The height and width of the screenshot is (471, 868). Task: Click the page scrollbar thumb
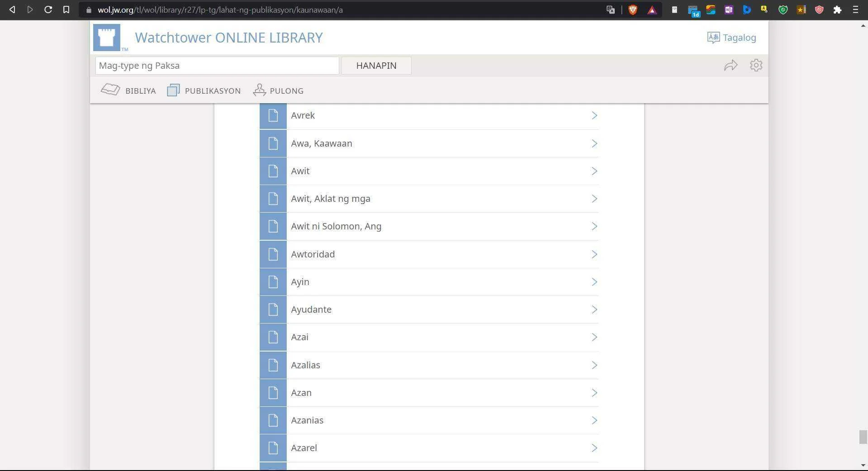[863, 437]
